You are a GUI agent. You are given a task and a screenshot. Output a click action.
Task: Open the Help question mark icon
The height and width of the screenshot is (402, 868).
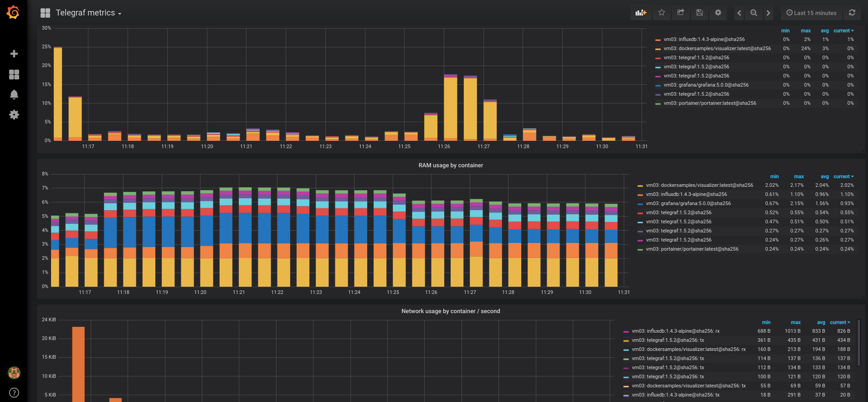click(x=14, y=392)
